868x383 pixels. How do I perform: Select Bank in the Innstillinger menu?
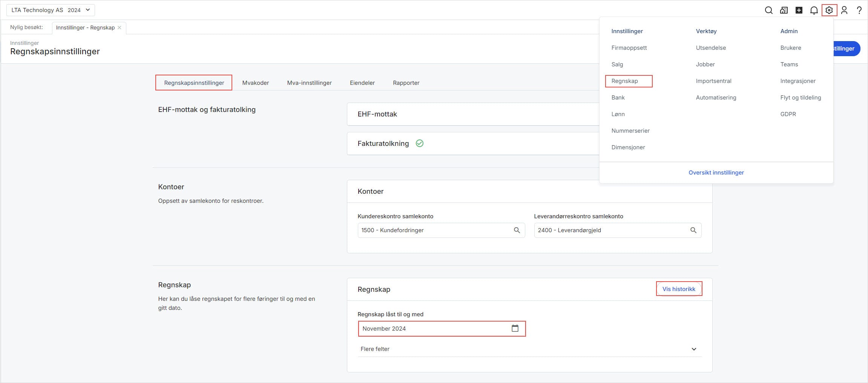(x=618, y=98)
